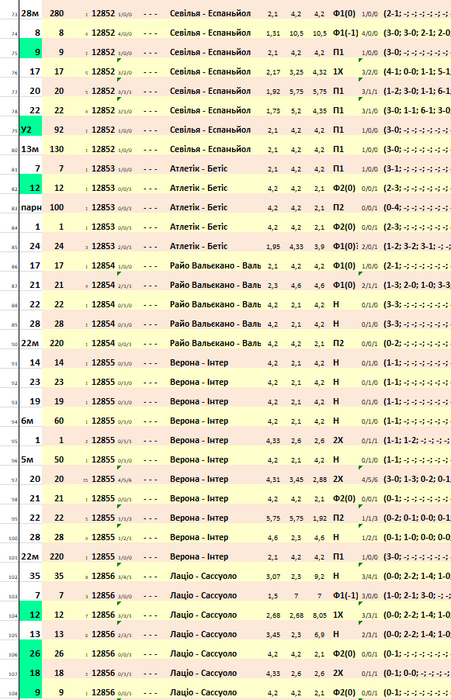The image size is (451, 700).
Task: Select the Ф1(-1) cell in the Севілья row
Action: click(x=344, y=33)
